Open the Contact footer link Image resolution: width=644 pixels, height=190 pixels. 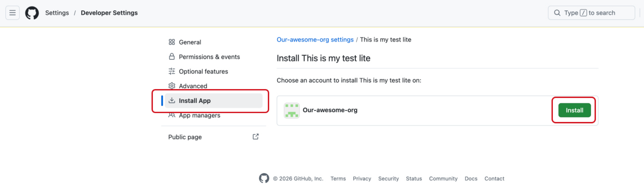(494, 178)
